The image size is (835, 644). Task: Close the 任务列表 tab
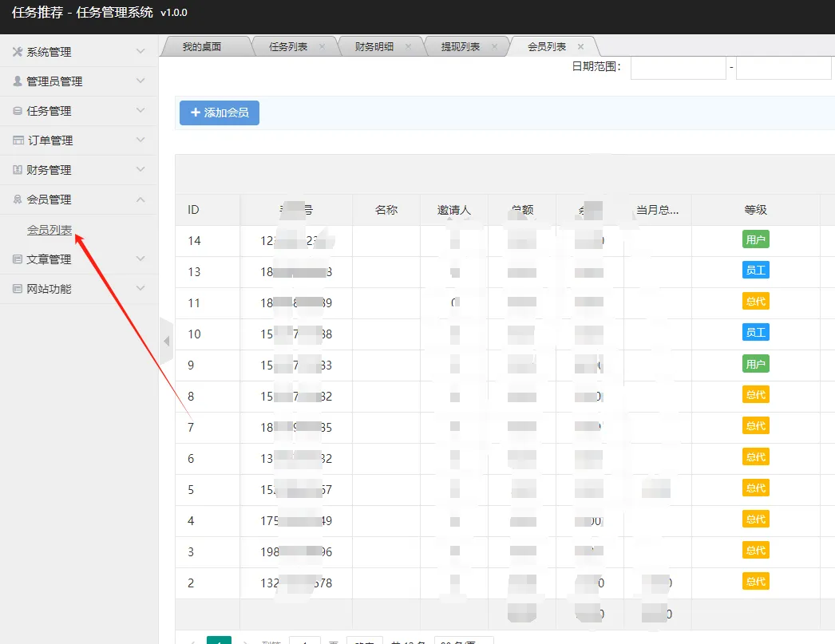(323, 47)
